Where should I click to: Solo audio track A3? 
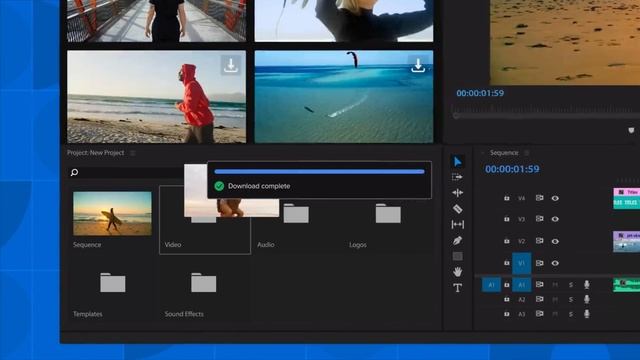coord(571,313)
